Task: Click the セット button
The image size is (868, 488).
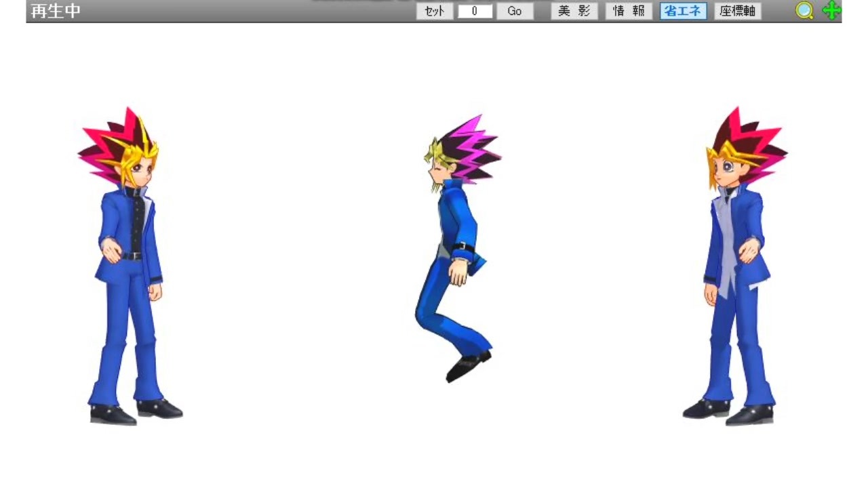Action: 435,11
